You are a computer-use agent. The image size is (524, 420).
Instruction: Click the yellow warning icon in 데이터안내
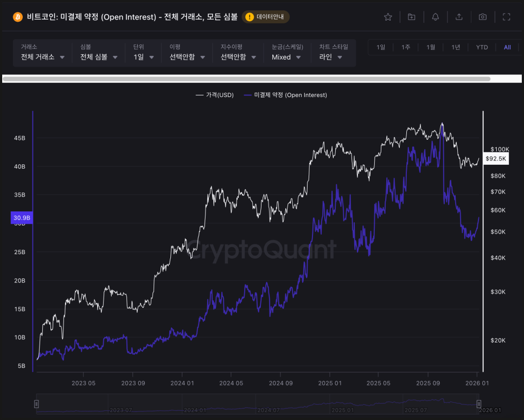250,17
